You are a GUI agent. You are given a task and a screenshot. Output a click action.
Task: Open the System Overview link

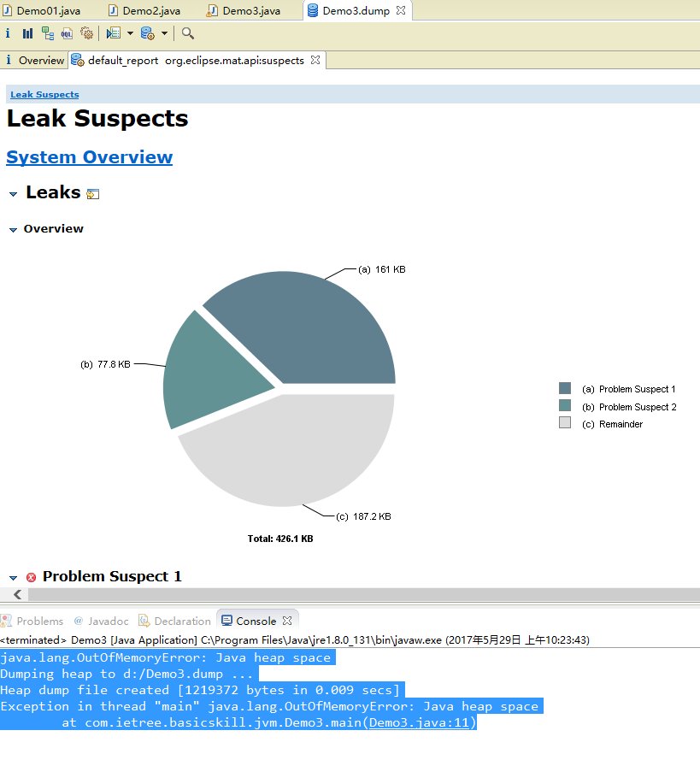click(89, 157)
